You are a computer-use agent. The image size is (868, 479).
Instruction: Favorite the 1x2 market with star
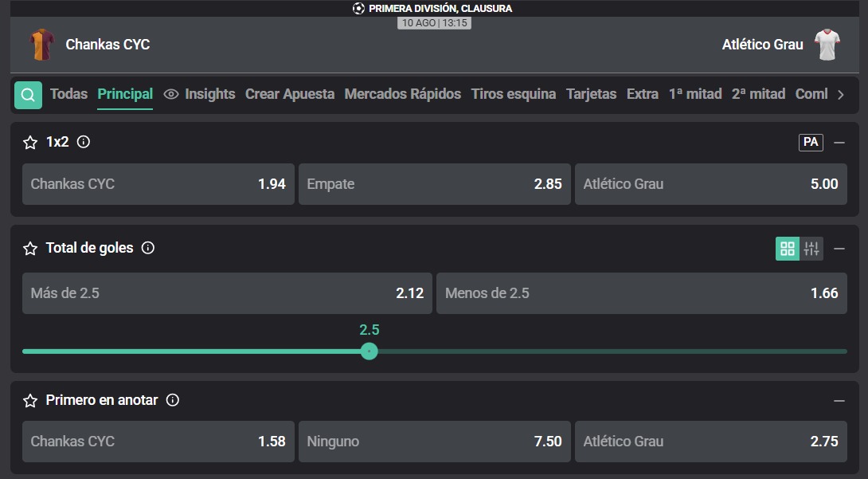30,143
